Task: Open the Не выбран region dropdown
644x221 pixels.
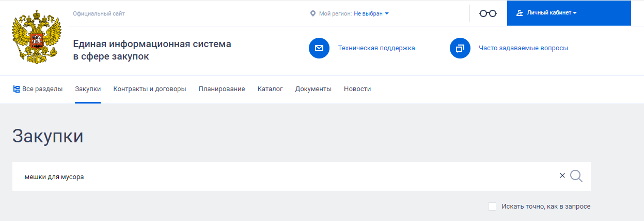Action: click(x=371, y=13)
